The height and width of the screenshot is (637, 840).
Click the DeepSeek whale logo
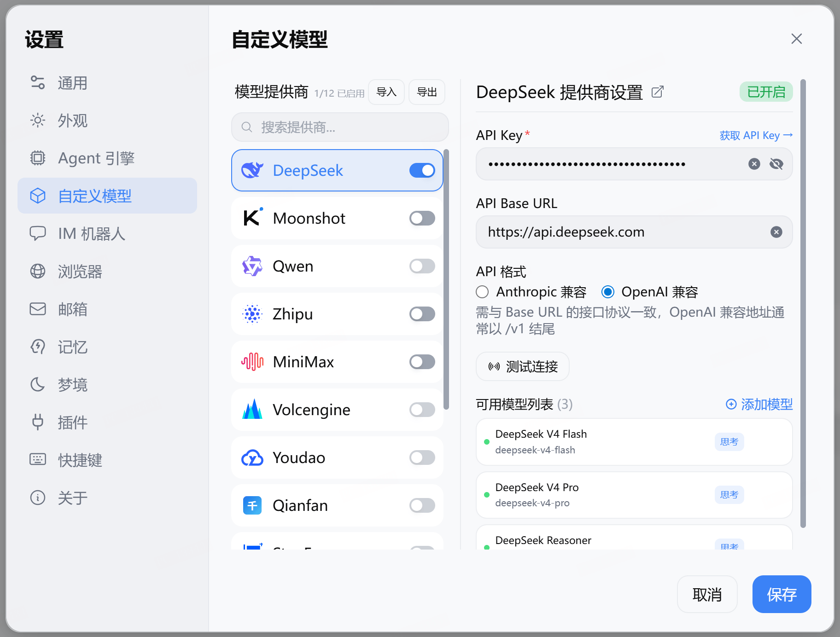pyautogui.click(x=252, y=170)
